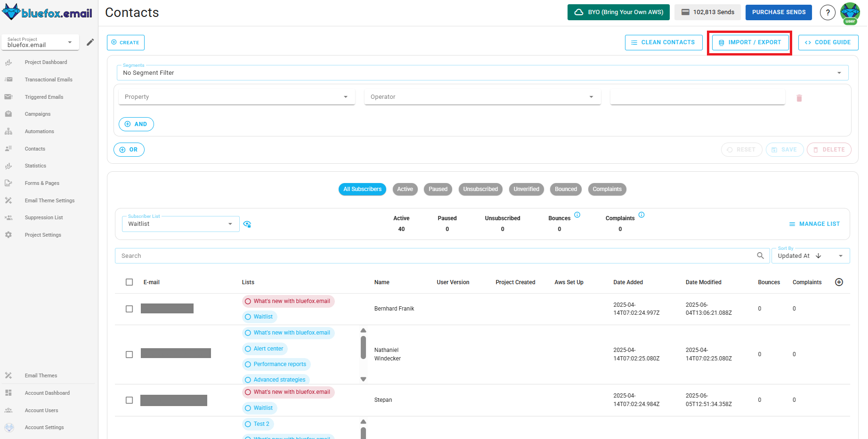Switch to the Unsubscribed filter tab
This screenshot has height=439, width=868.
[x=480, y=189]
